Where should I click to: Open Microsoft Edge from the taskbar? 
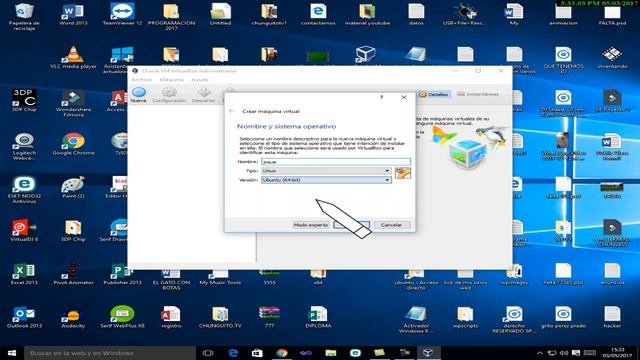233,353
